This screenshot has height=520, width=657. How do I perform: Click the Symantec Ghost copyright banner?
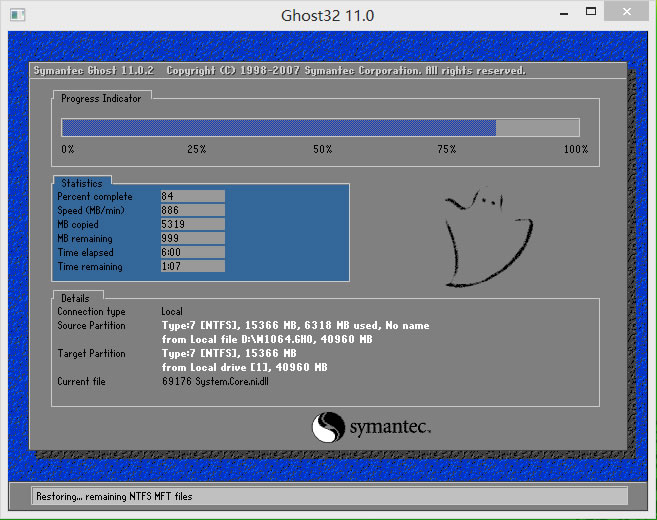pos(280,71)
